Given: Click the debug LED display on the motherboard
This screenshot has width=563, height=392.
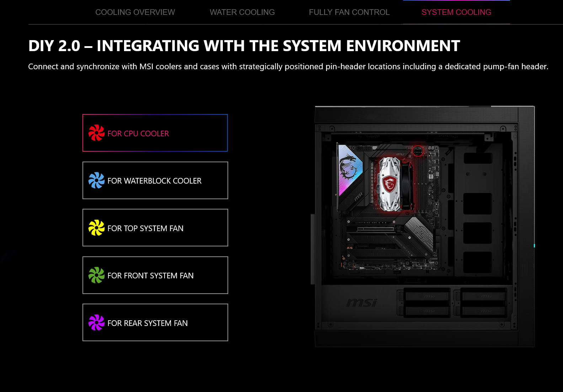Looking at the screenshot, I should tap(431, 148).
